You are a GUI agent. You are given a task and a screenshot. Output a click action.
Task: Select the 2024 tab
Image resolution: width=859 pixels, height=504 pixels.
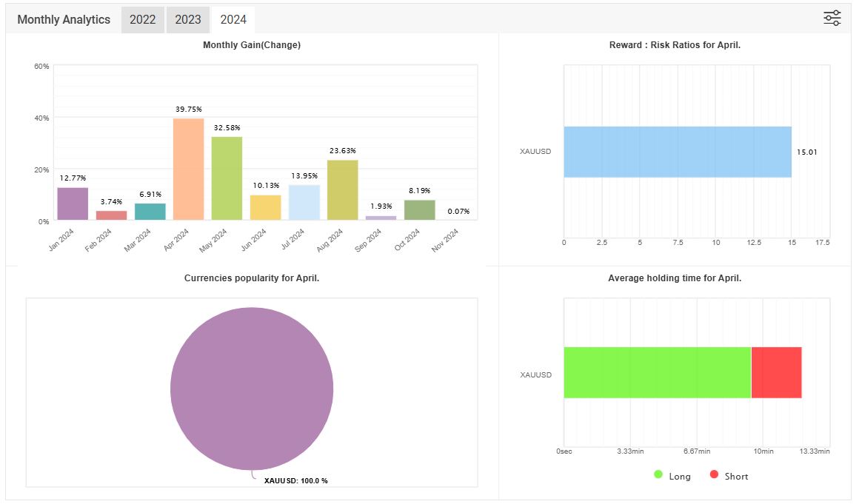233,19
